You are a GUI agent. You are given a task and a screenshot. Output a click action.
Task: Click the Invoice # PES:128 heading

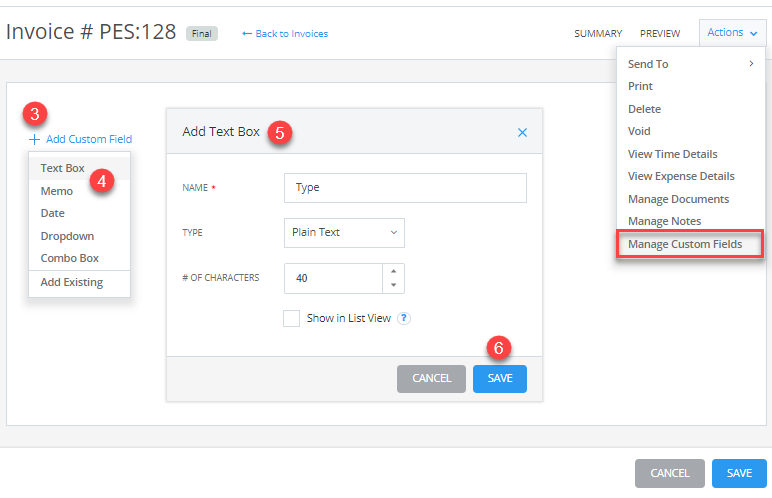pyautogui.click(x=91, y=32)
